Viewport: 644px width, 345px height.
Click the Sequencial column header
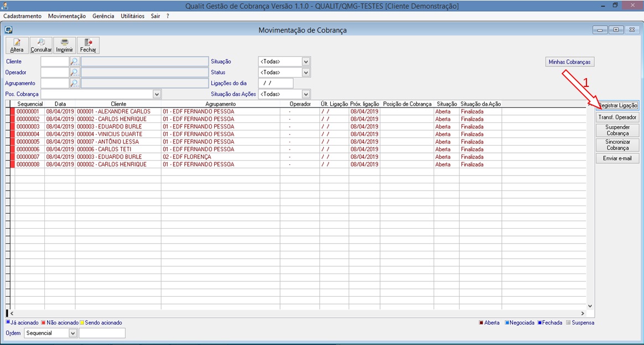(x=30, y=104)
